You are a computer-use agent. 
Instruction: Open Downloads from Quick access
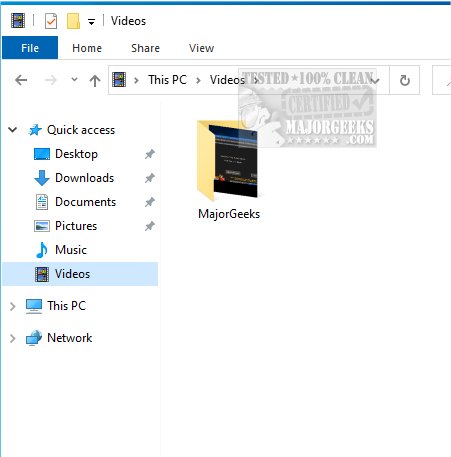[x=84, y=178]
